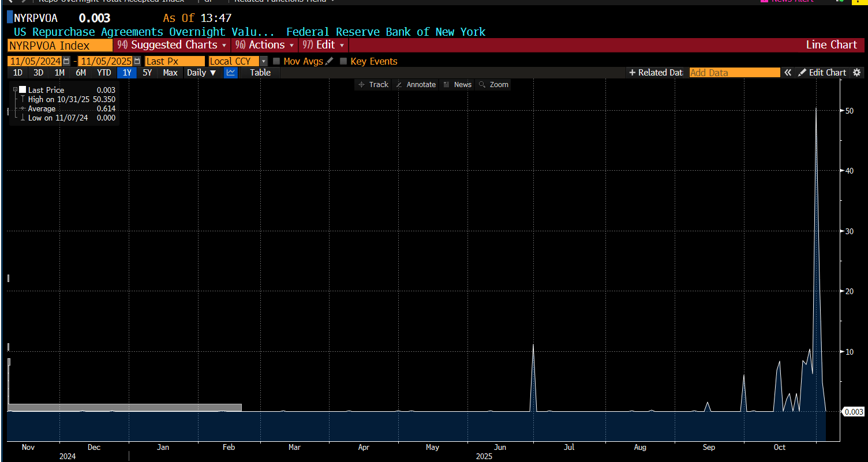
Task: Select the line chart type icon
Action: (x=231, y=73)
